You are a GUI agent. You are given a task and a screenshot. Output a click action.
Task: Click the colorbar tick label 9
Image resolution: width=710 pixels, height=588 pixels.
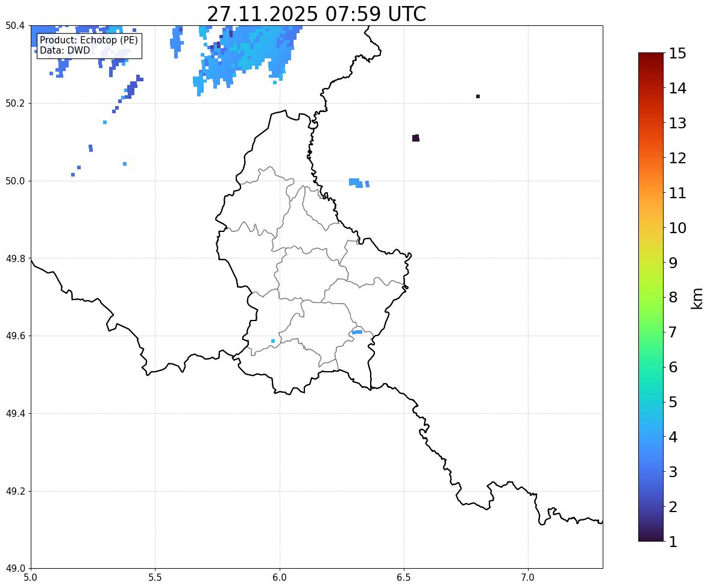tap(673, 263)
